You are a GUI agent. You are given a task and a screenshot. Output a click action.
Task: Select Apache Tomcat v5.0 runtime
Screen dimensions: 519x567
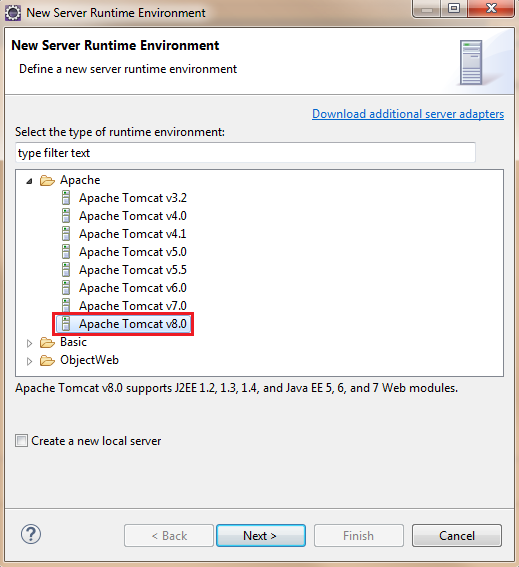click(x=133, y=252)
